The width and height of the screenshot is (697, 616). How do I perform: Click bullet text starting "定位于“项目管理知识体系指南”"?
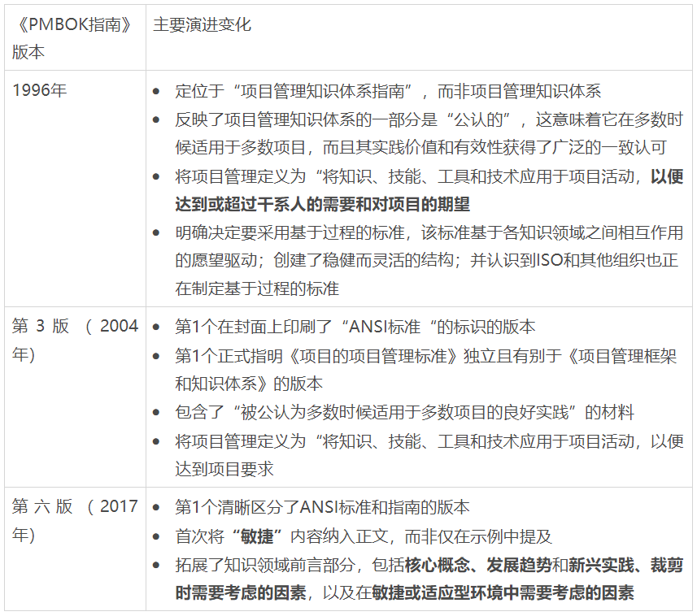[x=388, y=91]
